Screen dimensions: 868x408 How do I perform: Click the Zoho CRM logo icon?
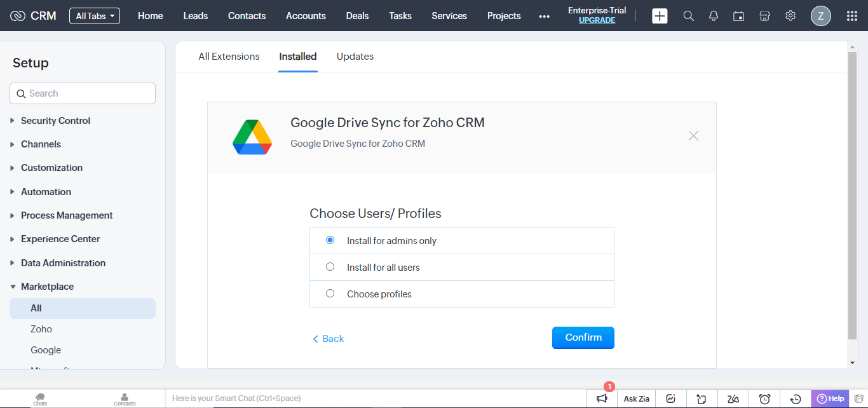tap(18, 16)
